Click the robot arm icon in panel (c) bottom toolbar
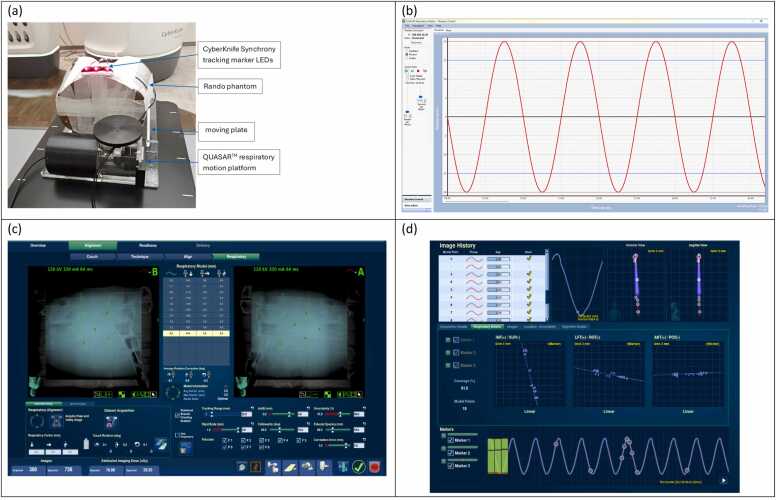The height and width of the screenshot is (500, 776). tap(273, 466)
